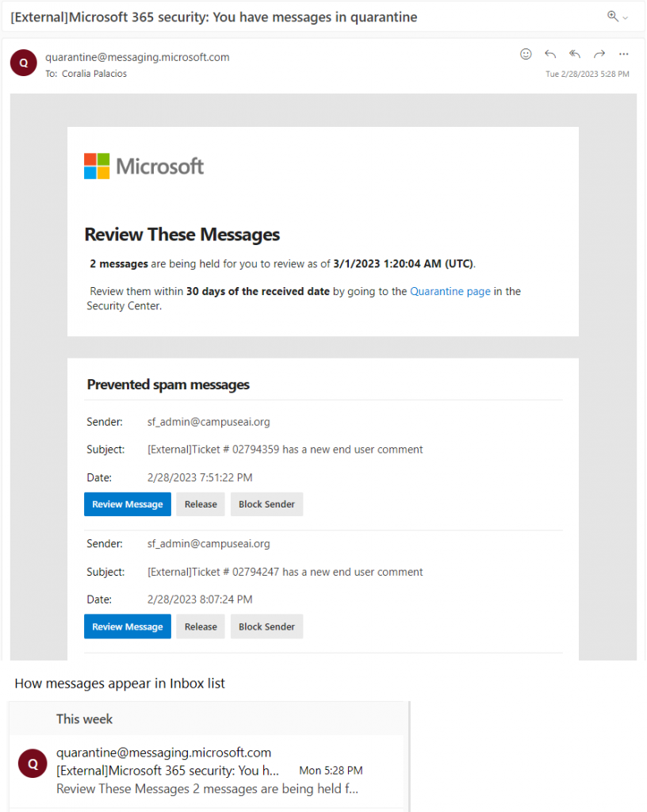The width and height of the screenshot is (647, 812).
Task: Block Sender for second spam message
Action: point(266,626)
